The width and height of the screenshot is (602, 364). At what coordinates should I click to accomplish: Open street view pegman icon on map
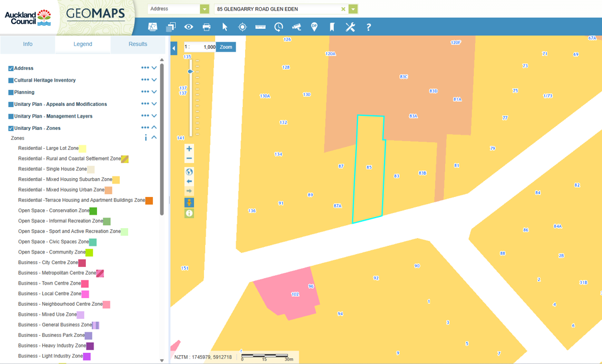click(x=189, y=202)
